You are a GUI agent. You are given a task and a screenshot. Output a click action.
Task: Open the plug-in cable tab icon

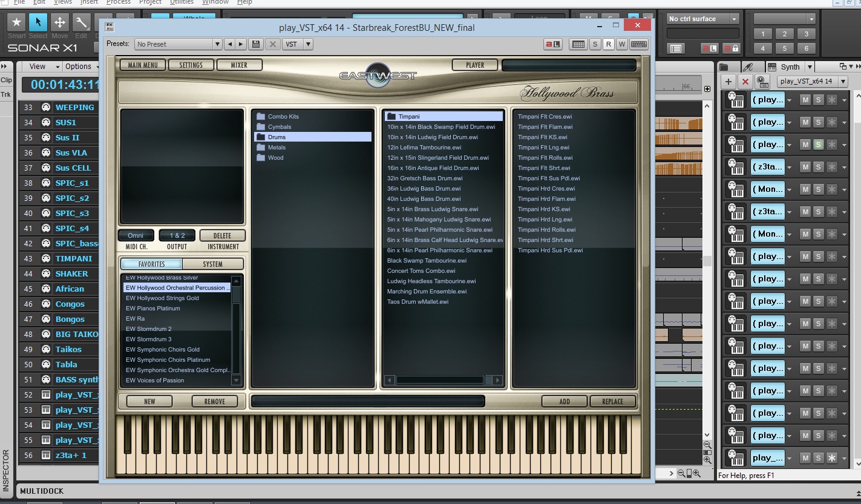pos(748,67)
